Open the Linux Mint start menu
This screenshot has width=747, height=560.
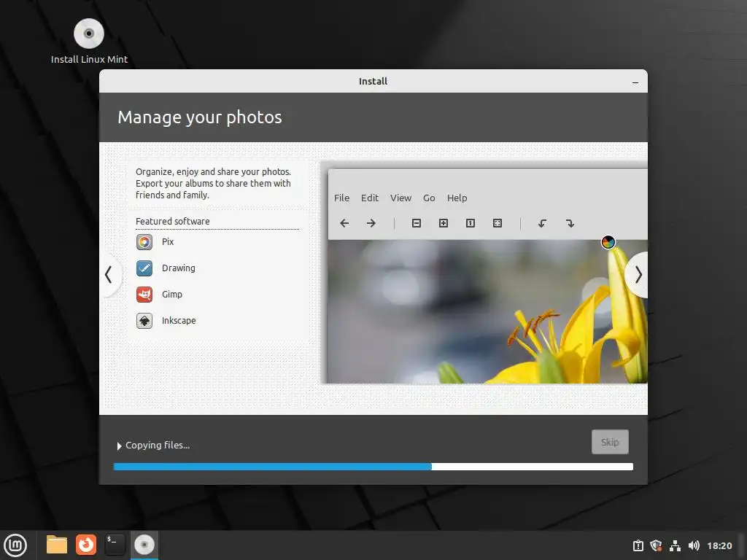pyautogui.click(x=15, y=545)
